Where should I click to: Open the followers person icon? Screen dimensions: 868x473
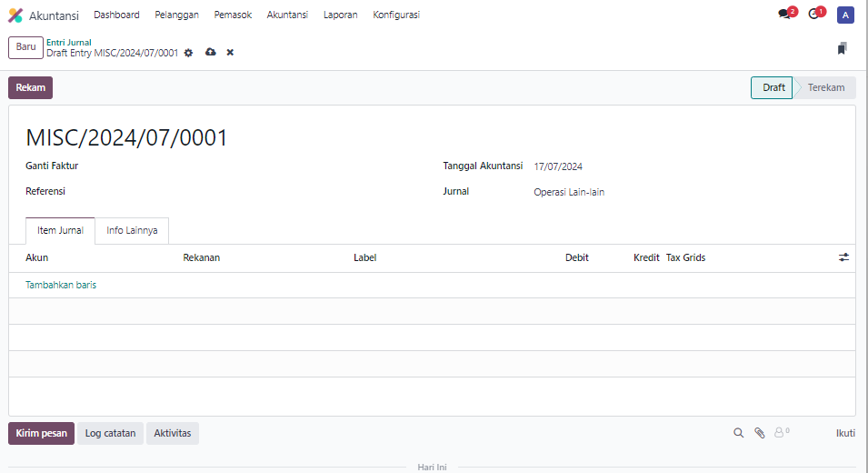tap(780, 433)
